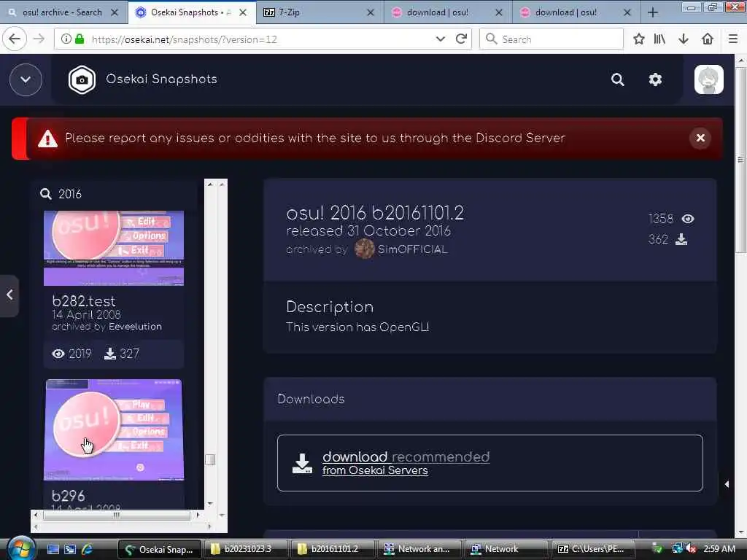The width and height of the screenshot is (747, 560).
Task: Open a new browser tab
Action: click(653, 12)
